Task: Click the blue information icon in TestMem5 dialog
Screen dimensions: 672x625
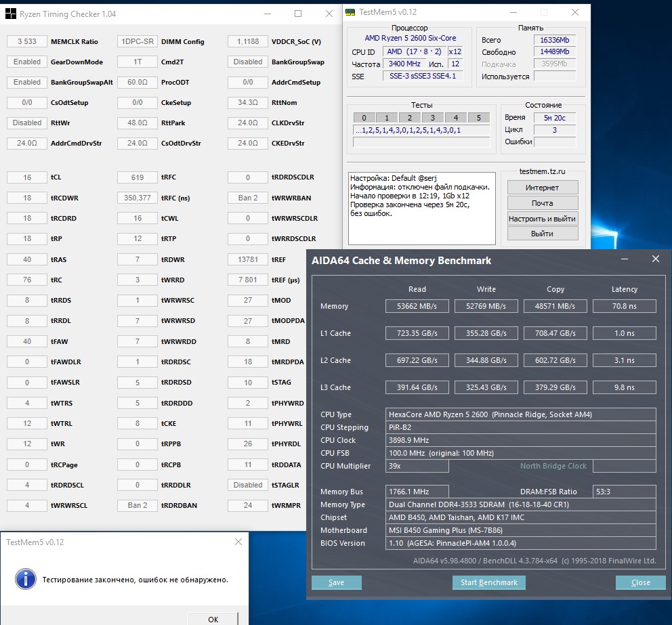Action: [x=26, y=579]
